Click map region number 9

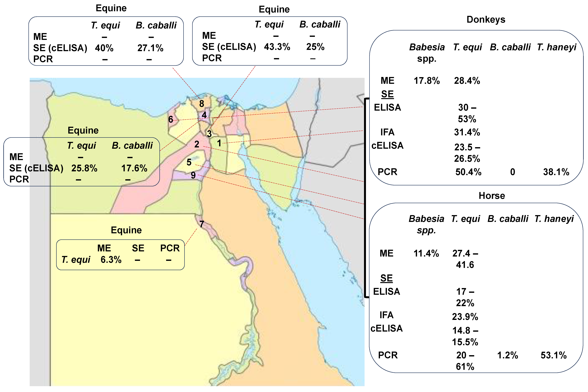point(193,175)
